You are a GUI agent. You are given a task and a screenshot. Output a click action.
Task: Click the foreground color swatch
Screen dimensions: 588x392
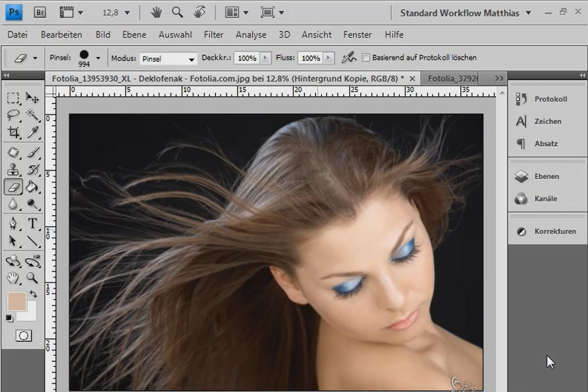[x=16, y=301]
